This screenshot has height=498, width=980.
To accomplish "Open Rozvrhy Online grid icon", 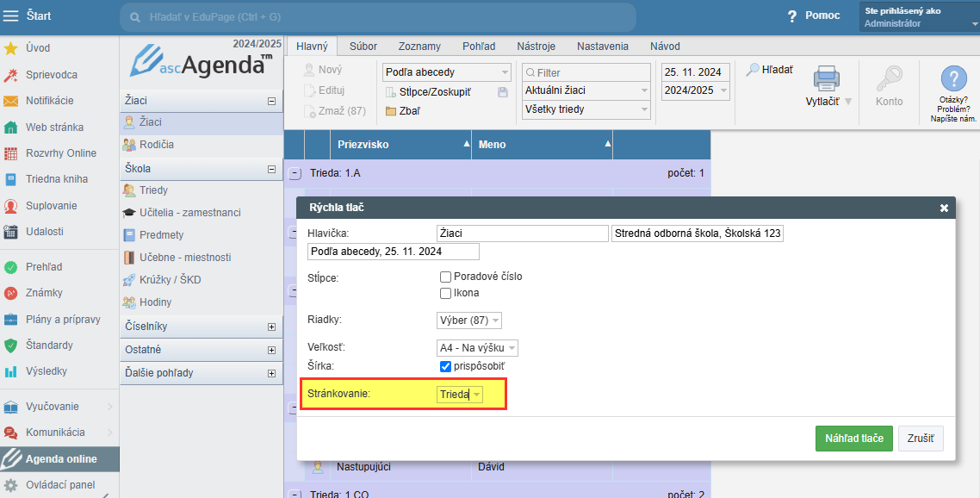I will point(10,153).
